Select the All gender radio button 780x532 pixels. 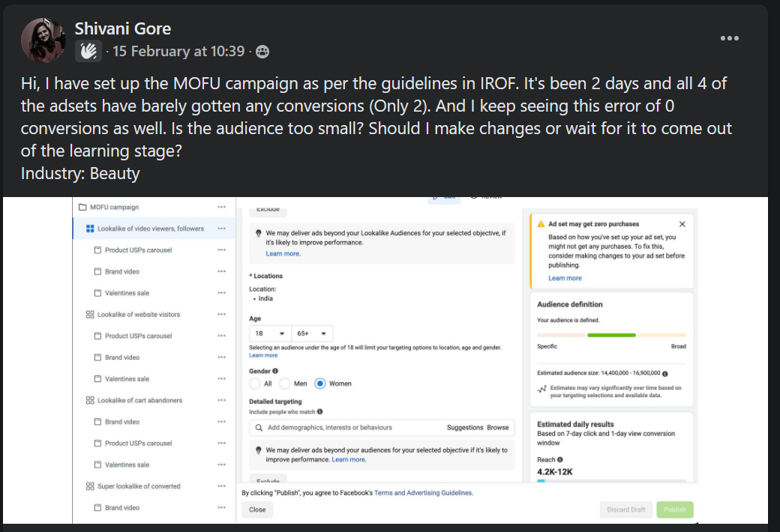click(x=255, y=384)
